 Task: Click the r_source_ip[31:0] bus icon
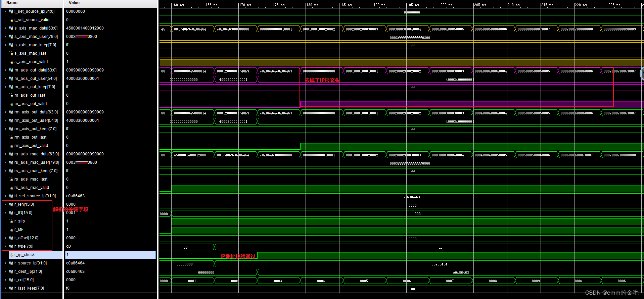tap(11, 263)
